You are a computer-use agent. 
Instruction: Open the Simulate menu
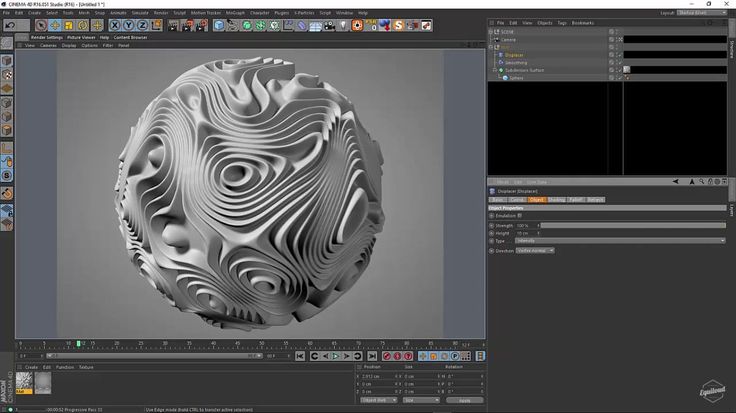coord(140,13)
